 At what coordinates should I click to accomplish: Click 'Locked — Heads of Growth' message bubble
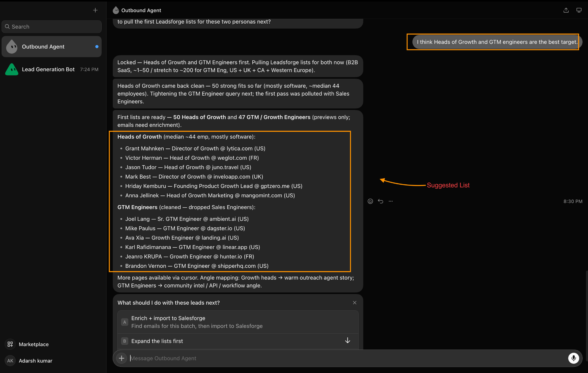(x=238, y=66)
